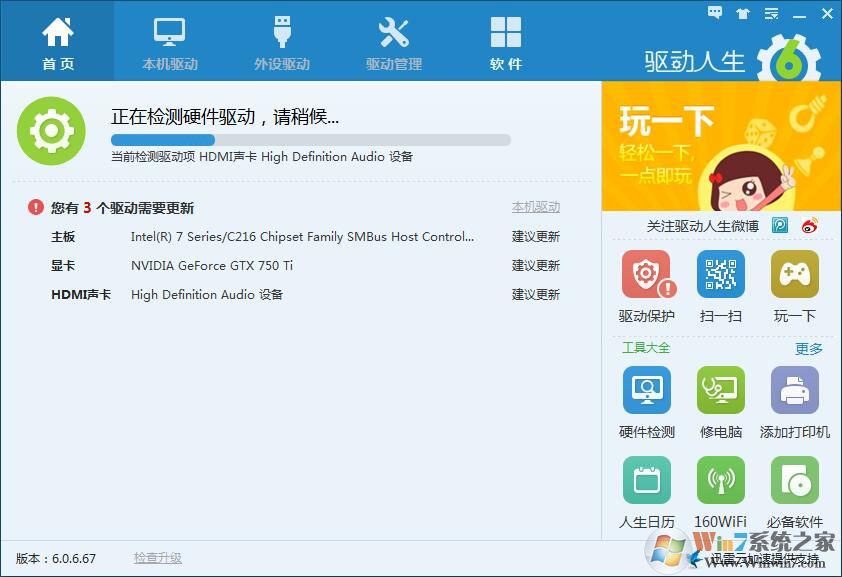This screenshot has height=577, width=842.
Task: Open the 人生日历 calendar tool
Action: [646, 481]
